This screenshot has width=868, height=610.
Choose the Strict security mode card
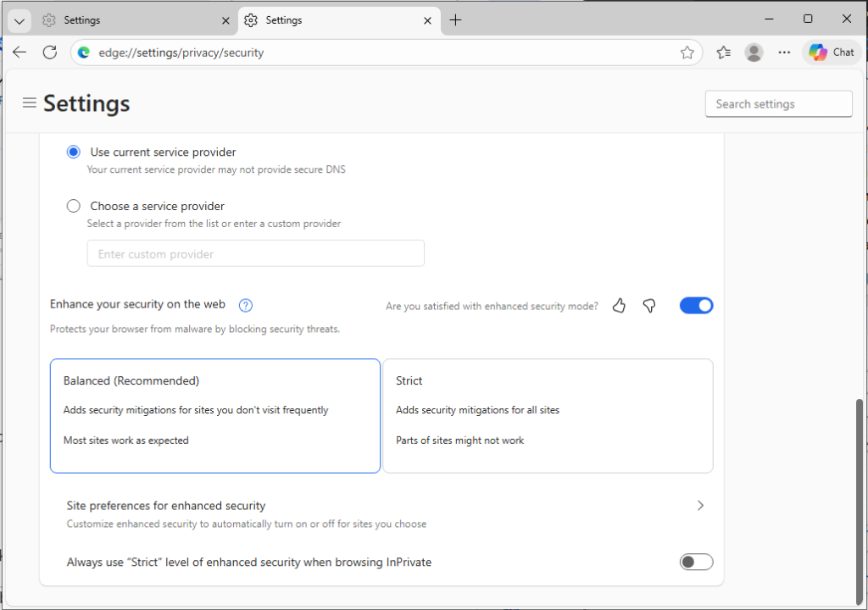548,415
